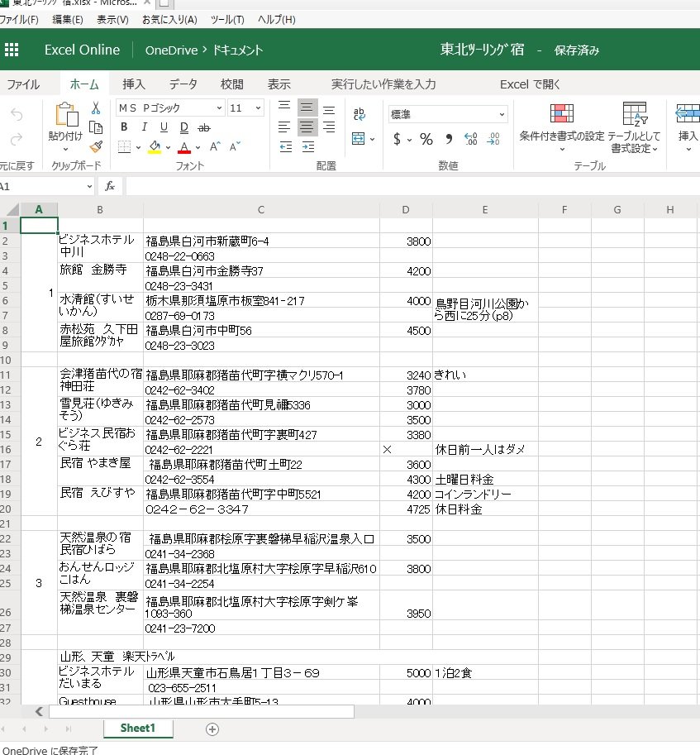Switch to the 挿入 ribbon tab
Screen dimensions: 700x755
134,84
